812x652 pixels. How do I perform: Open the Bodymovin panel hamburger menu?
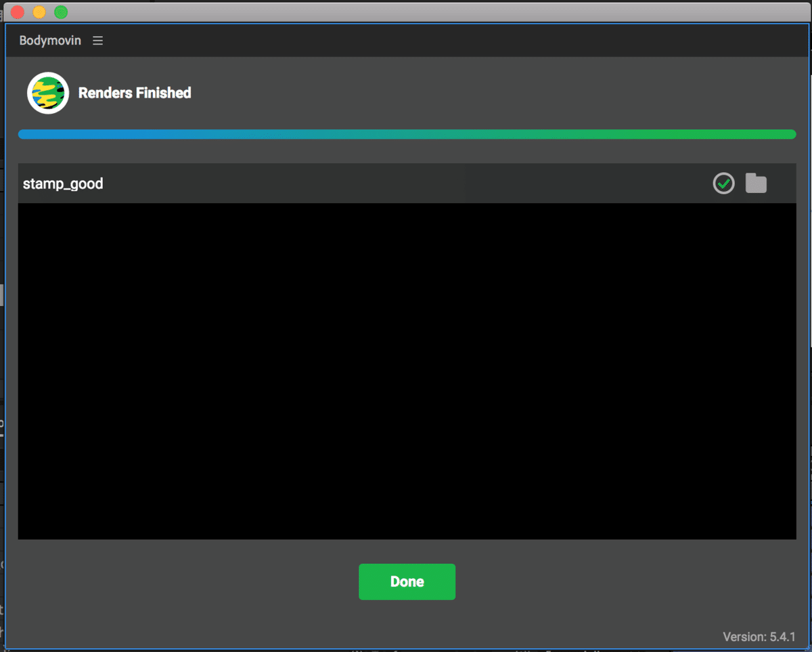[98, 41]
